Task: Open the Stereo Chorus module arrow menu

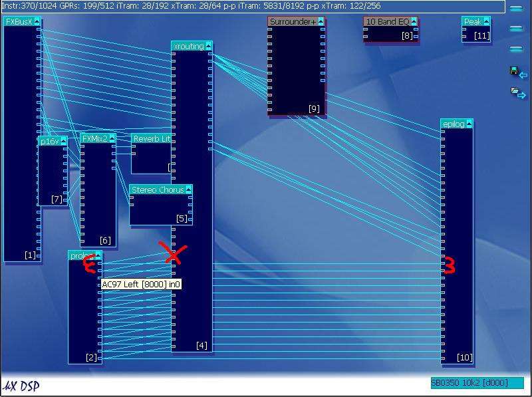Action: tap(189, 190)
